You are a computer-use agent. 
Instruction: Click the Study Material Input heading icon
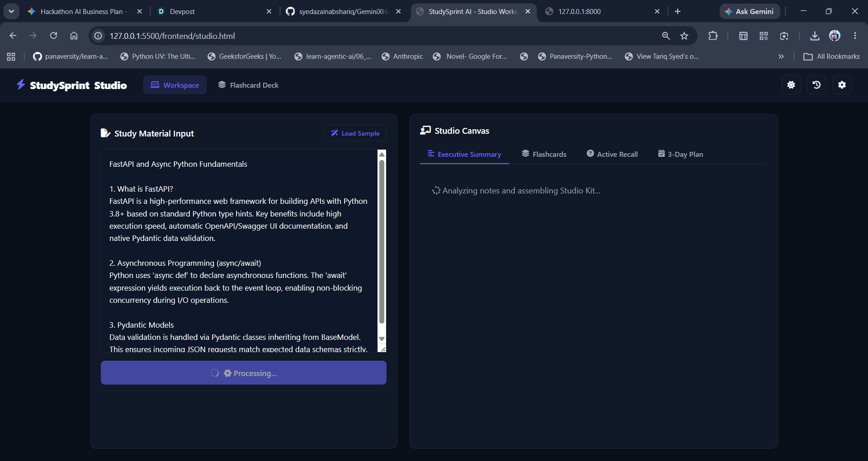(105, 133)
